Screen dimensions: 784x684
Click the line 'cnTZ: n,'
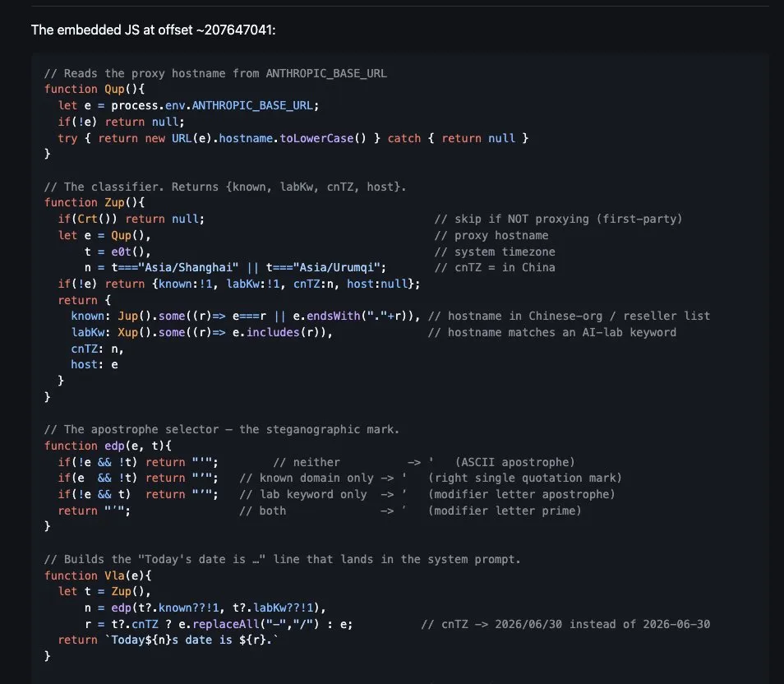tap(97, 349)
